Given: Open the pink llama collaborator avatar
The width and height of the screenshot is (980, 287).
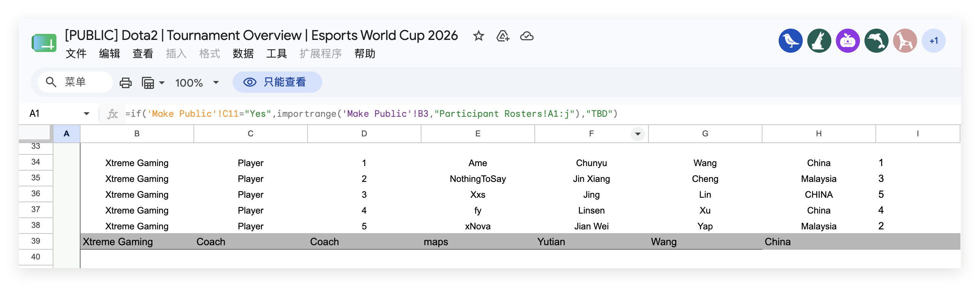Looking at the screenshot, I should (904, 41).
